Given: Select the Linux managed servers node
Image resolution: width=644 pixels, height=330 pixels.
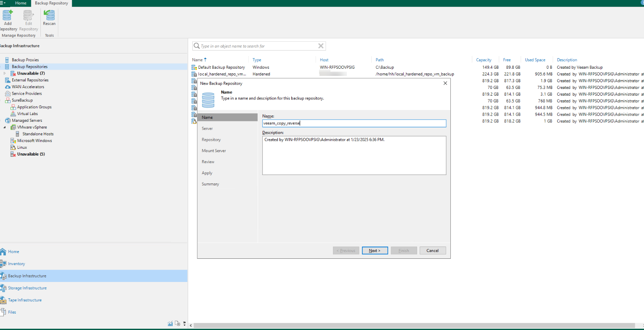Looking at the screenshot, I should pos(22,148).
